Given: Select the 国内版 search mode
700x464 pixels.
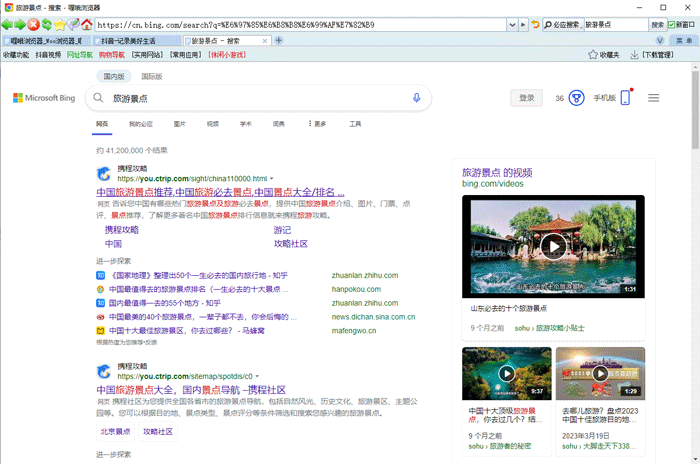Looking at the screenshot, I should coord(114,76).
